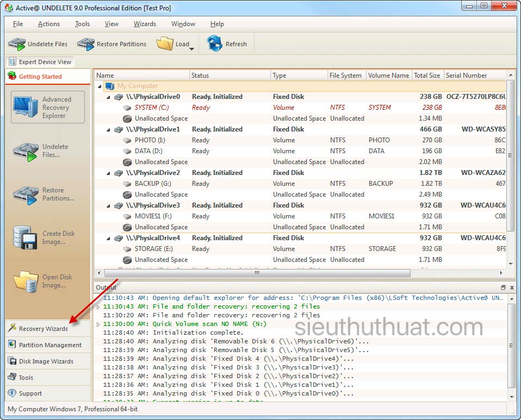Click the Restore Partitions toolbar icon
Screen dimensions: 521x420
86,44
